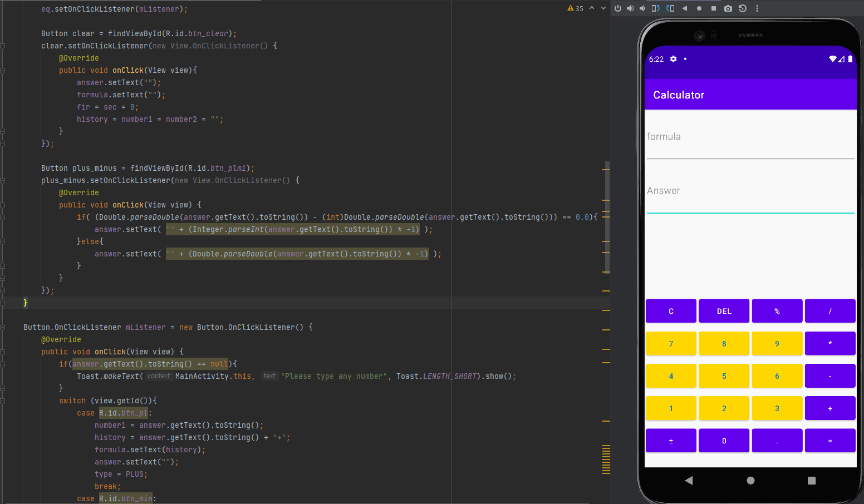Tap the phone's Home navigation button

point(750,480)
